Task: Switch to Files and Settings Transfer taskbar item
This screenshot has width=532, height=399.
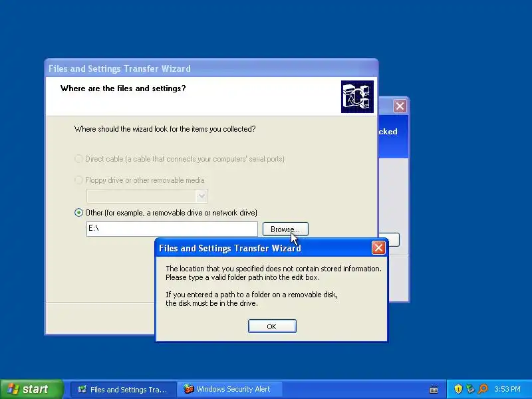Action: click(x=124, y=389)
